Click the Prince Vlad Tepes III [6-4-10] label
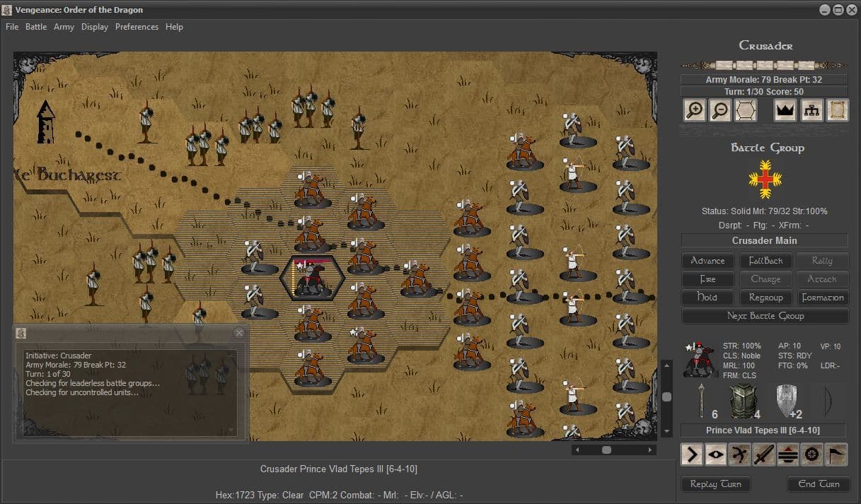861x504 pixels. pos(765,430)
